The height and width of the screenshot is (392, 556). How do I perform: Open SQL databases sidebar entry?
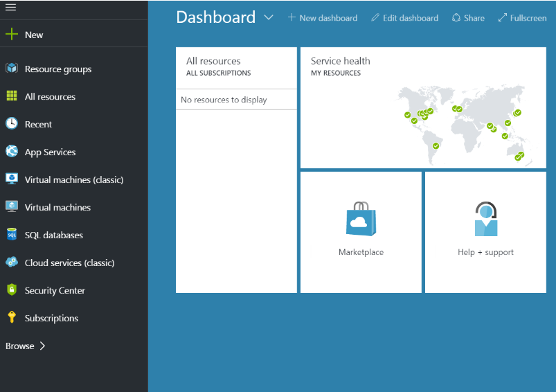[x=53, y=235]
